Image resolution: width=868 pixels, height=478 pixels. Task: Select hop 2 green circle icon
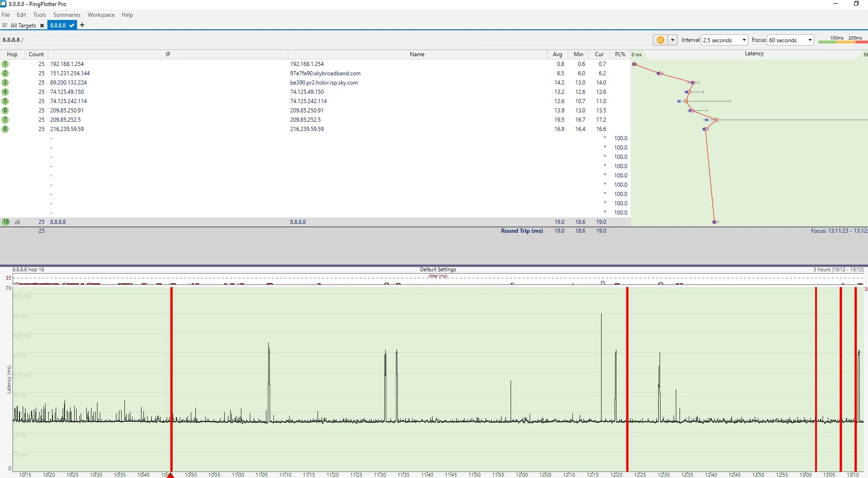click(5, 73)
